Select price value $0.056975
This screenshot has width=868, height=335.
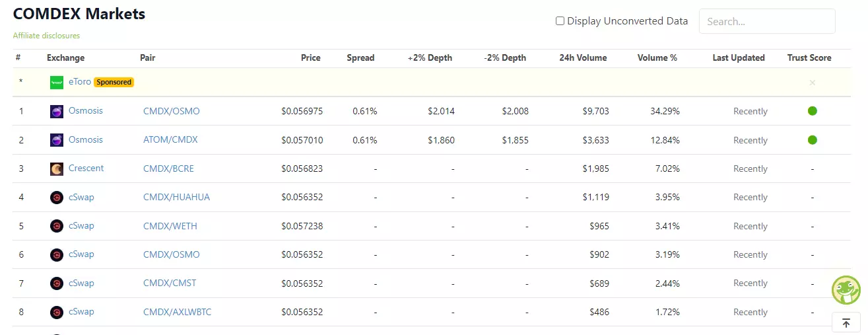pos(302,111)
